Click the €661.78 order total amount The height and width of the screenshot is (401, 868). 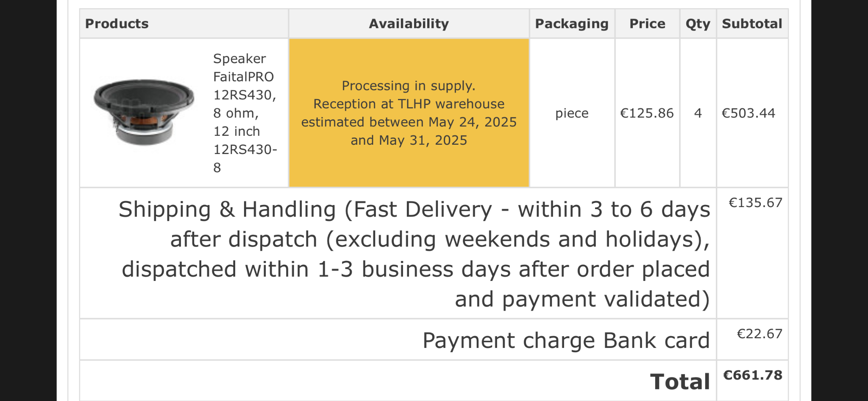tap(753, 375)
